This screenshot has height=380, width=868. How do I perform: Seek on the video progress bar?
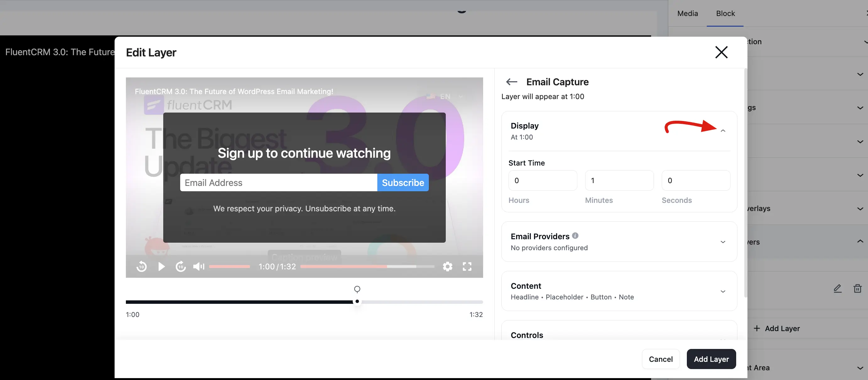point(367,267)
